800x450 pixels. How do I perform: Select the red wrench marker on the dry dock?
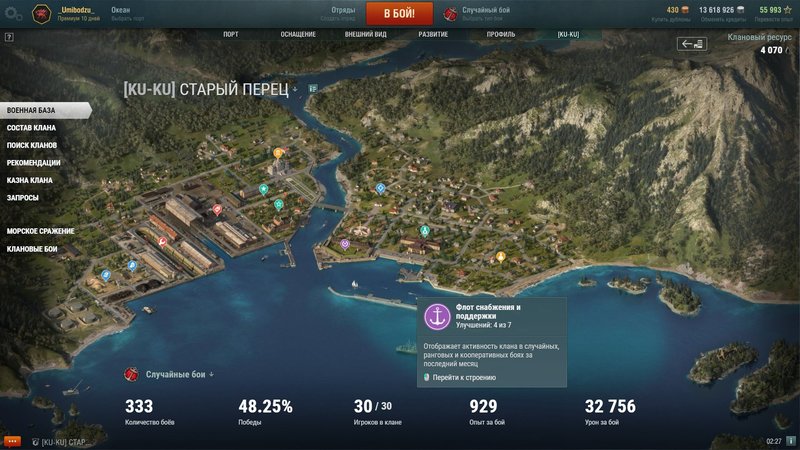pos(162,242)
